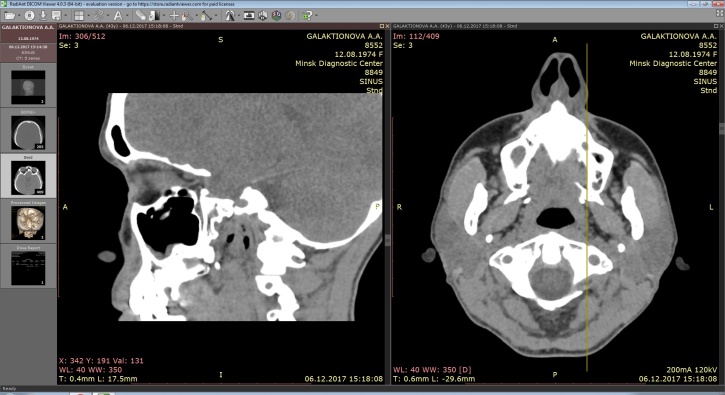The height and width of the screenshot is (395, 725).
Task: Select the pan crosshair tool
Action: pyautogui.click(x=174, y=15)
